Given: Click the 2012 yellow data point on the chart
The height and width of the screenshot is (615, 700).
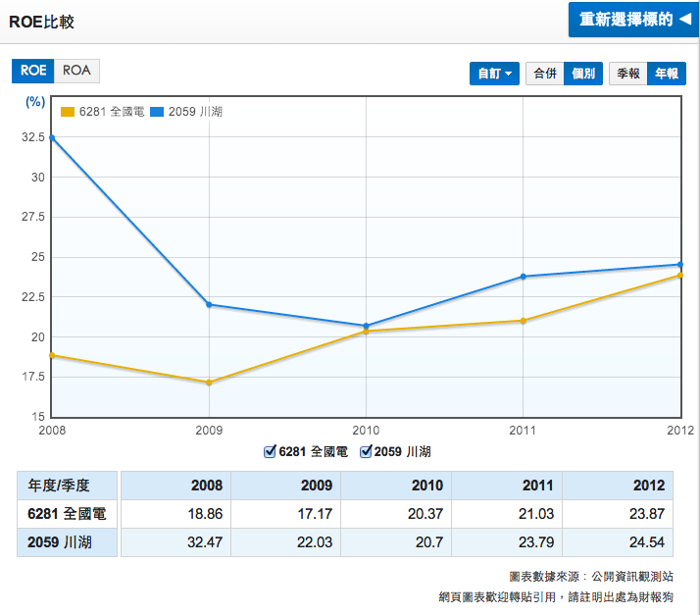Looking at the screenshot, I should click(x=679, y=276).
